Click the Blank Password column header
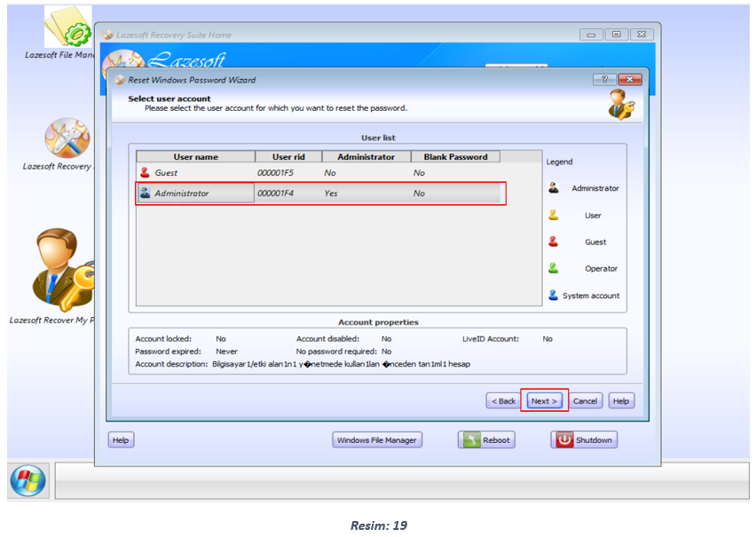Screen dimensions: 756x537 pyautogui.click(x=455, y=157)
